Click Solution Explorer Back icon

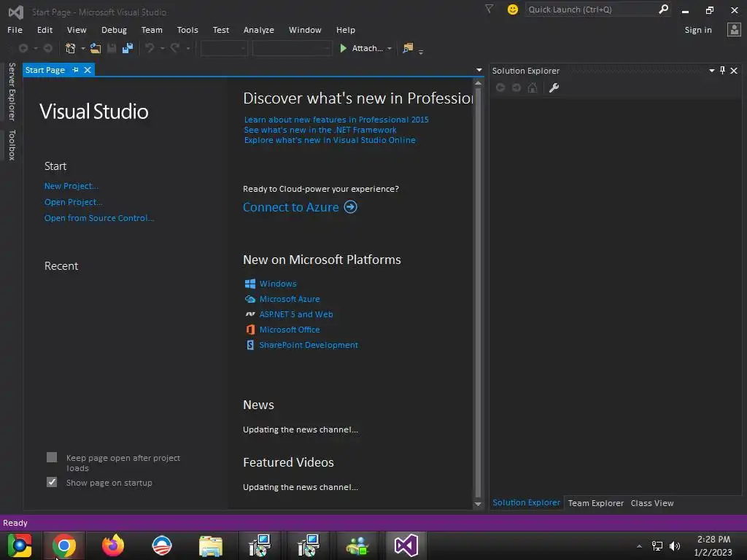500,87
